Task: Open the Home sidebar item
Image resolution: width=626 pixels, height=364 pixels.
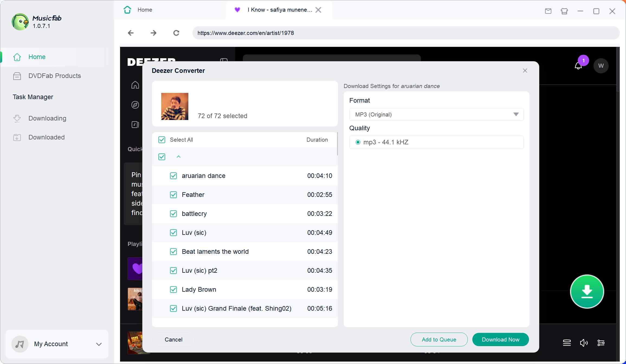Action: pyautogui.click(x=57, y=57)
